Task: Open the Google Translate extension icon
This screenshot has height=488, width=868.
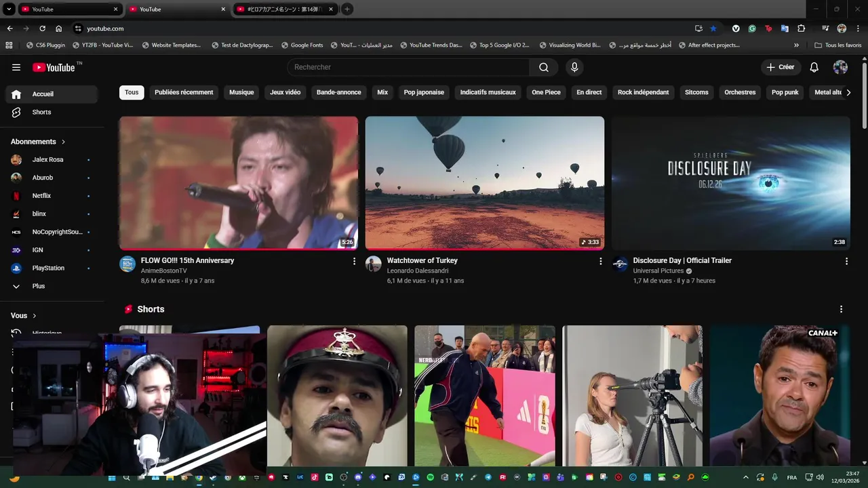Action: point(785,28)
